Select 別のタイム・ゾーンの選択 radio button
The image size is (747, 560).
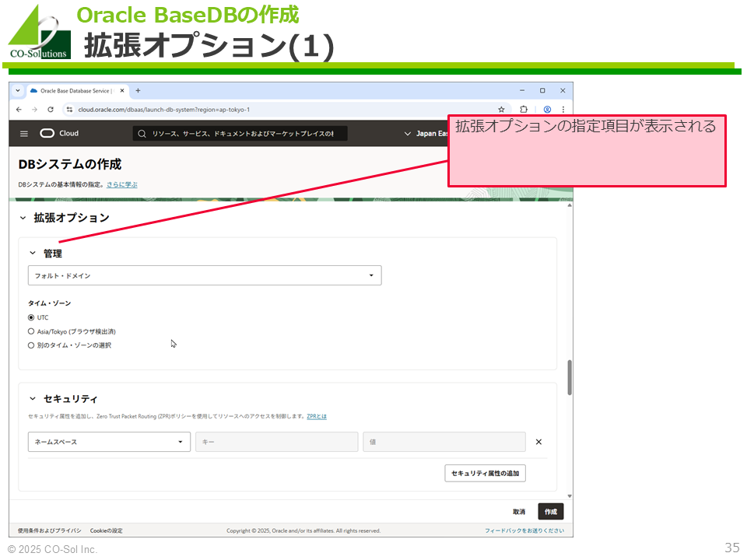pos(31,345)
